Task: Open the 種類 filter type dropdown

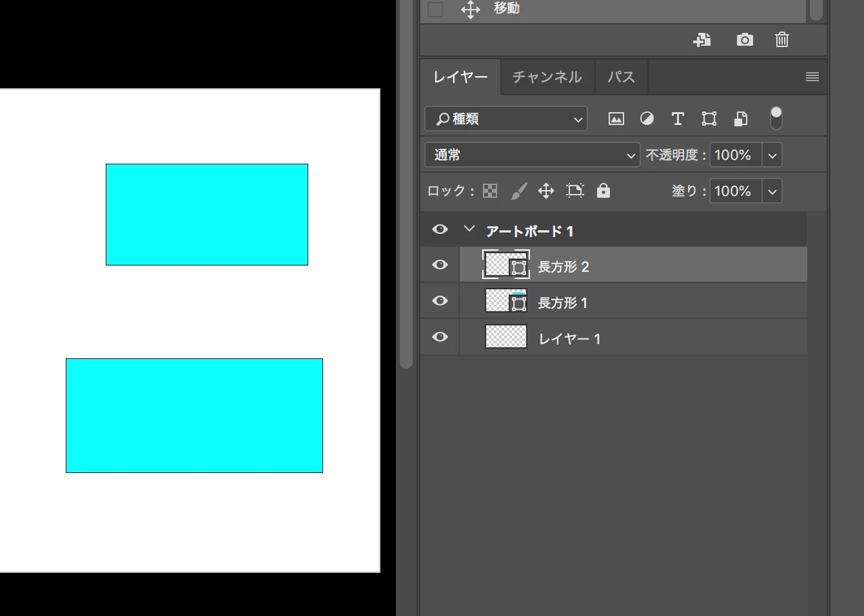Action: (x=506, y=119)
